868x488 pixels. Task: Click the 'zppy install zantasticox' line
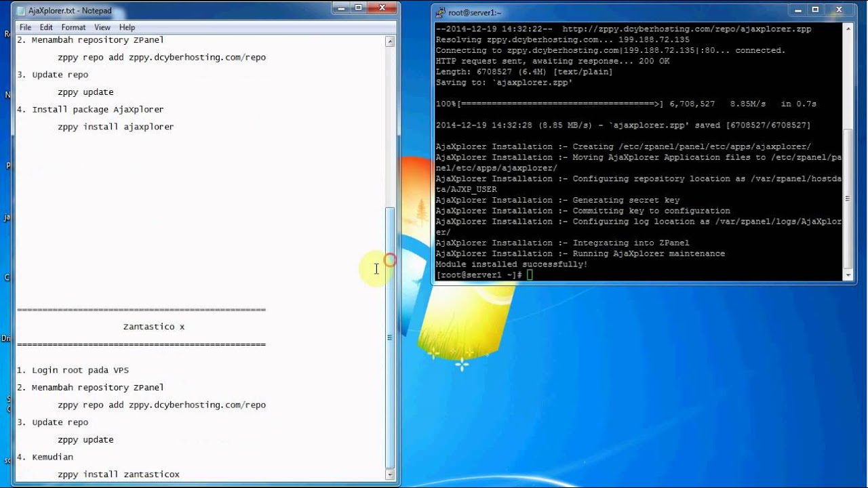click(x=119, y=474)
